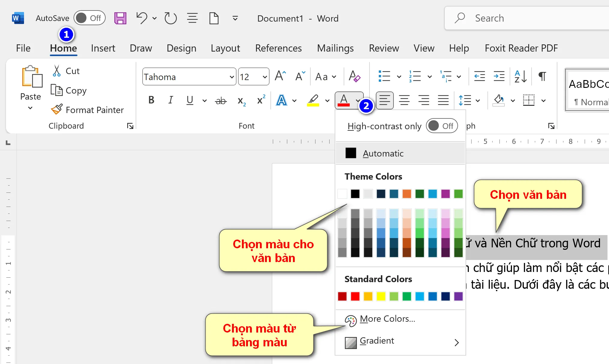Screen dimensions: 609x364
Task: Click the Strikethrough button
Action: [221, 100]
